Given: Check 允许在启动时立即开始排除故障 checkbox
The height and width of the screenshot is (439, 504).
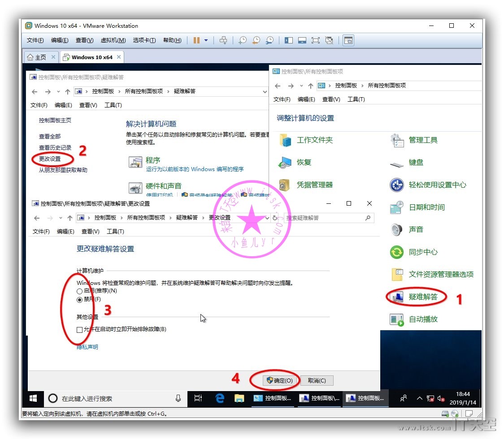Looking at the screenshot, I should click(x=79, y=330).
